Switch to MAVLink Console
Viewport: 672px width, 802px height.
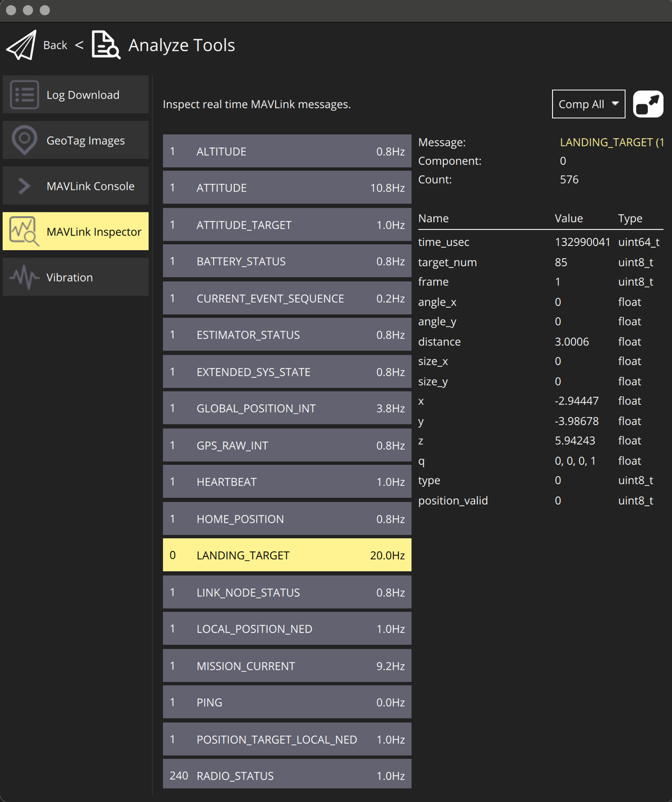(76, 186)
